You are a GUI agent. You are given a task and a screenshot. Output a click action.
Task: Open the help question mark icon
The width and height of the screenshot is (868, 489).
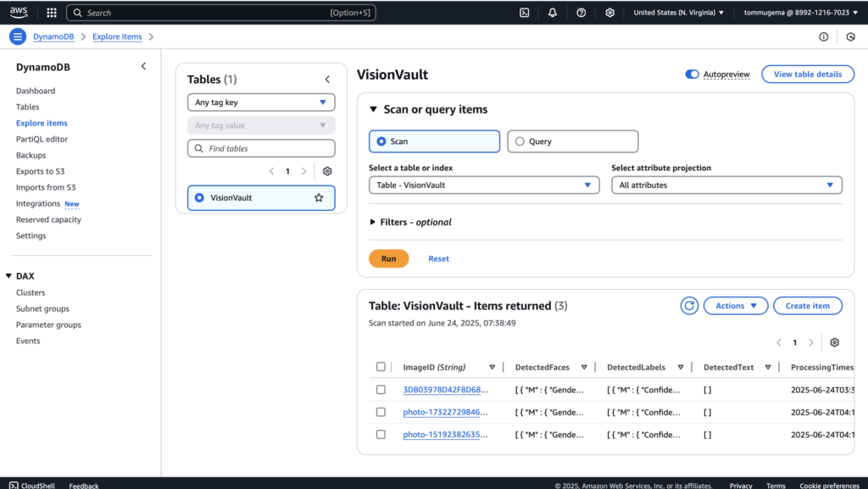pos(581,13)
